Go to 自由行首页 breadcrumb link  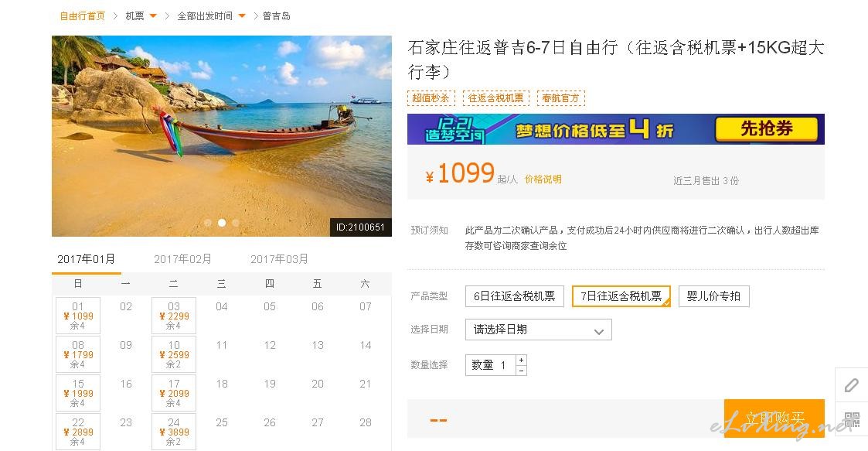pyautogui.click(x=83, y=16)
